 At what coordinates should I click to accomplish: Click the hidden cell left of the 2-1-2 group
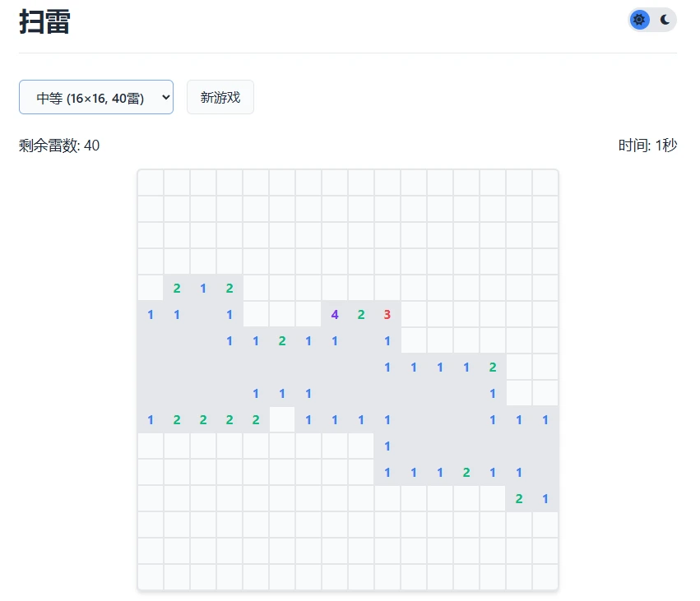151,288
